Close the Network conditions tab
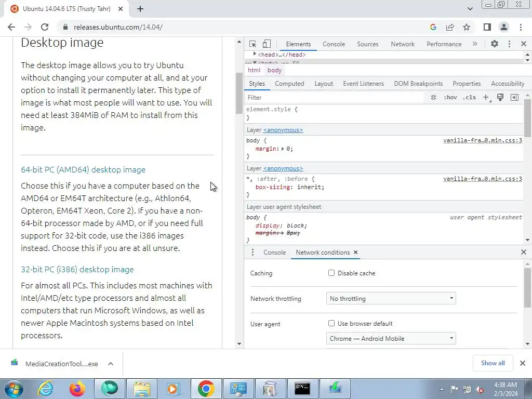Screen dimensions: 532x399 355,252
